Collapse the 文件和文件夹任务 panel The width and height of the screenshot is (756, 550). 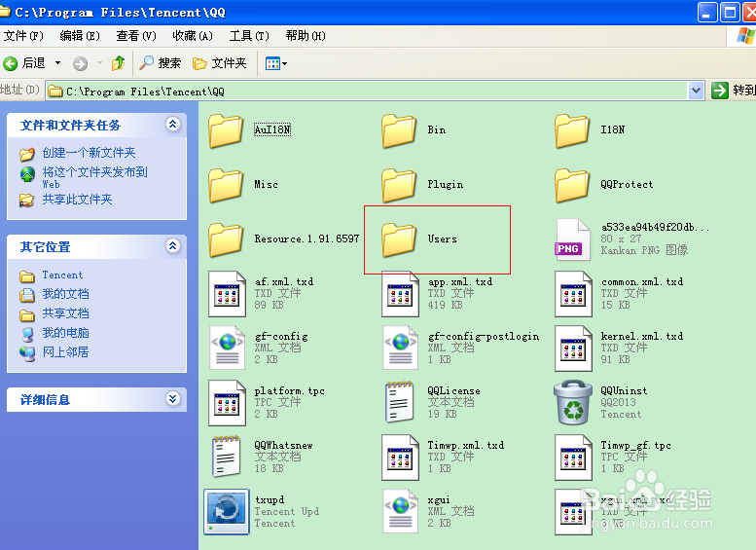[173, 125]
